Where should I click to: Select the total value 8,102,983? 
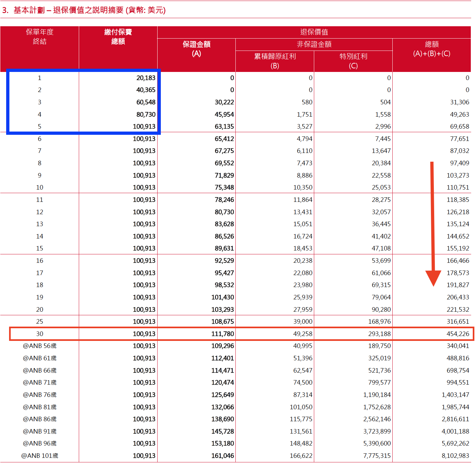click(x=455, y=456)
